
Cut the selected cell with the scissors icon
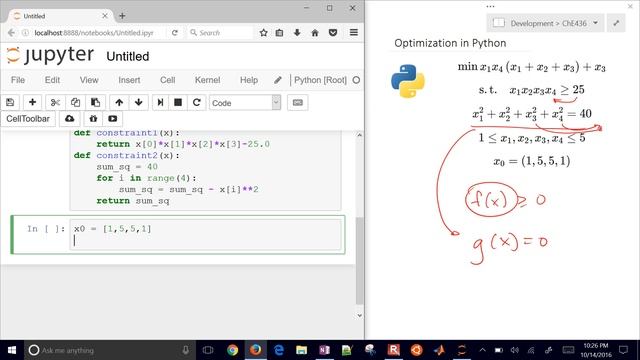coord(55,102)
